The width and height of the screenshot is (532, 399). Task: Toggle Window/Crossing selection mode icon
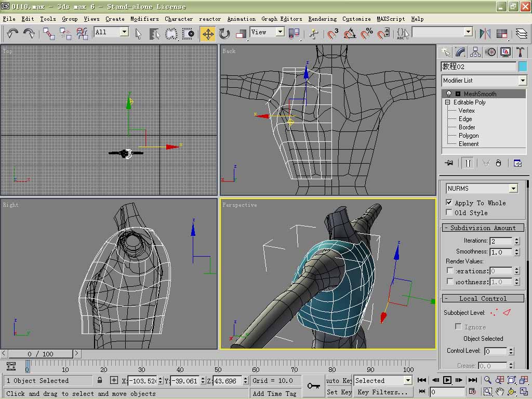pos(188,34)
